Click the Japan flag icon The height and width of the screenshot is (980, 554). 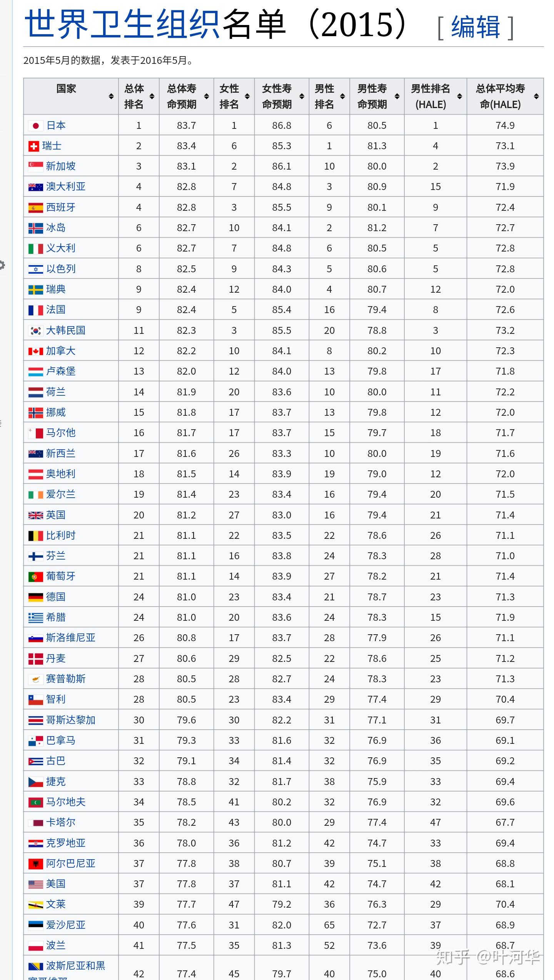point(35,126)
